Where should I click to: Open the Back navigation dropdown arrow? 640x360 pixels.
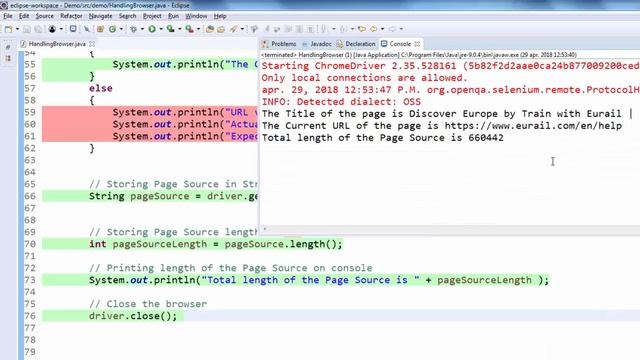tap(382, 29)
